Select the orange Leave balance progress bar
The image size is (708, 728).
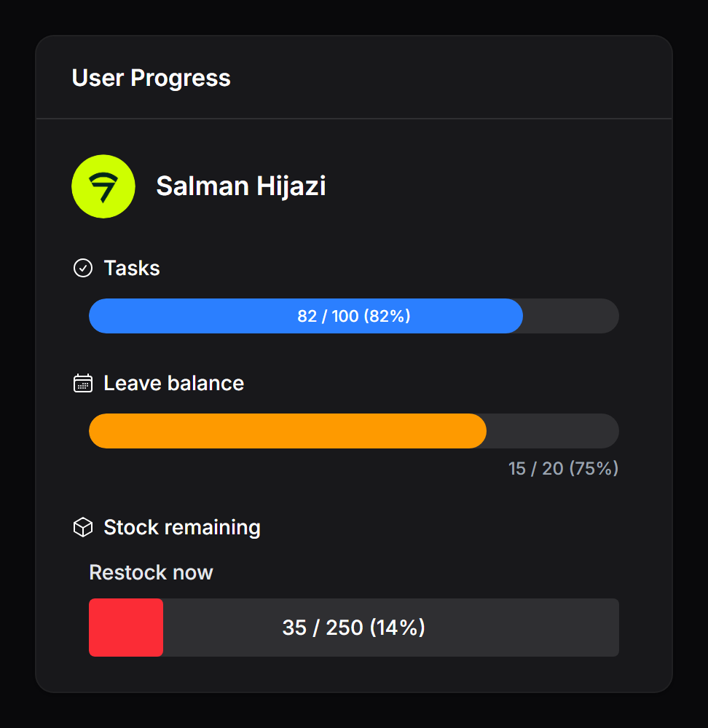tap(287, 431)
